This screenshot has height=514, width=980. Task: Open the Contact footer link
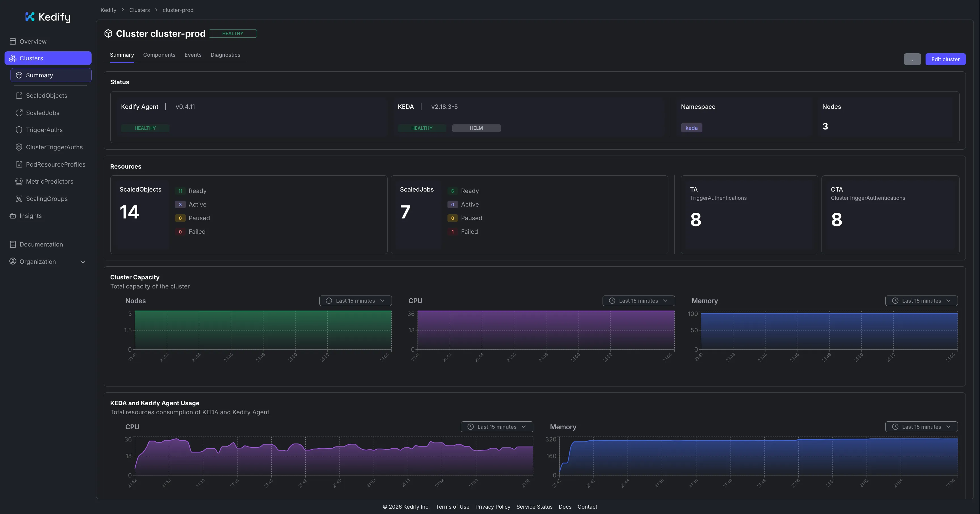pyautogui.click(x=587, y=507)
